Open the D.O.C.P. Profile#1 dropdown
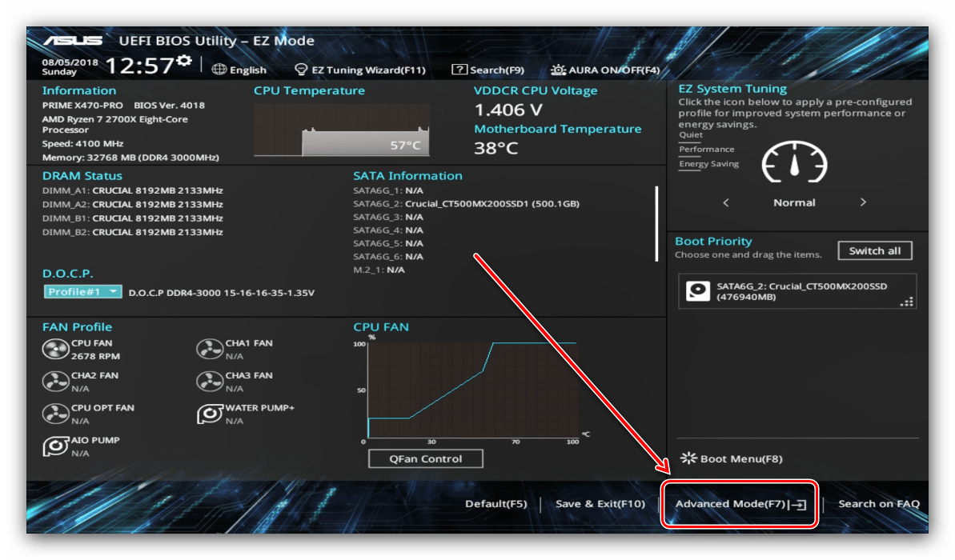 point(83,292)
